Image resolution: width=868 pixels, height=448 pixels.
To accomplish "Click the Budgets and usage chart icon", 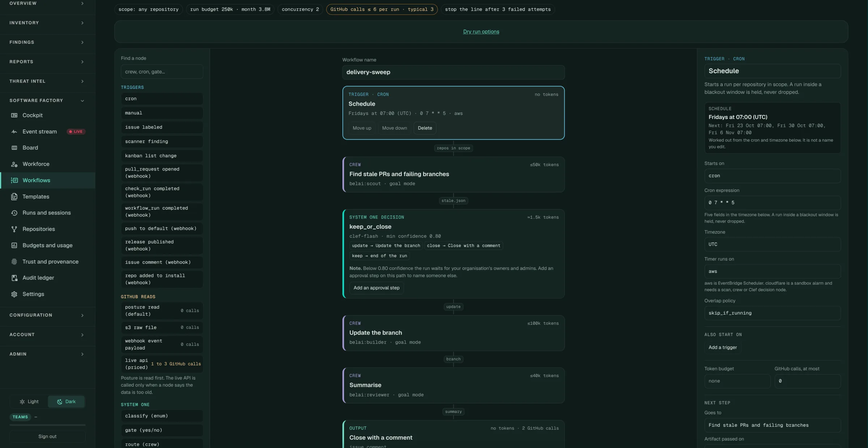I will pos(14,245).
